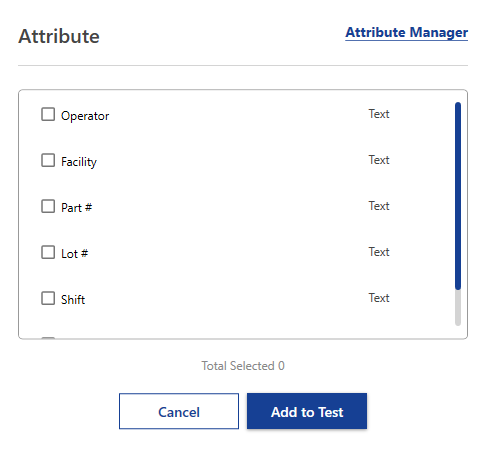
Task: Cancel the attribute selection
Action: (x=179, y=411)
